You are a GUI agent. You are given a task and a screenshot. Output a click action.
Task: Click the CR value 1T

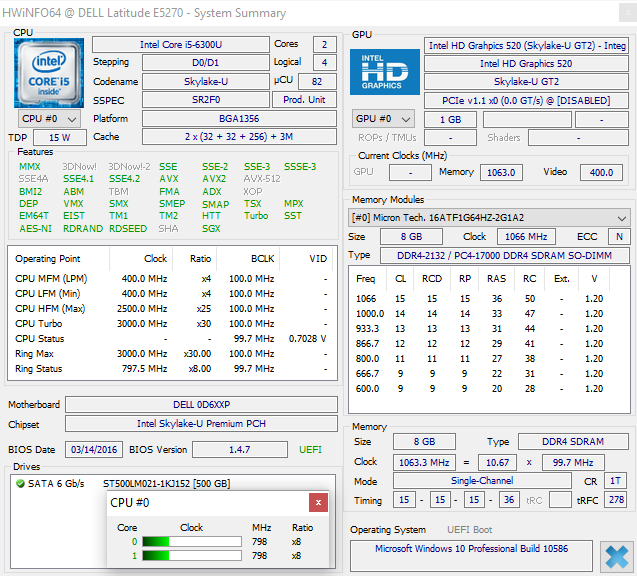click(x=615, y=481)
